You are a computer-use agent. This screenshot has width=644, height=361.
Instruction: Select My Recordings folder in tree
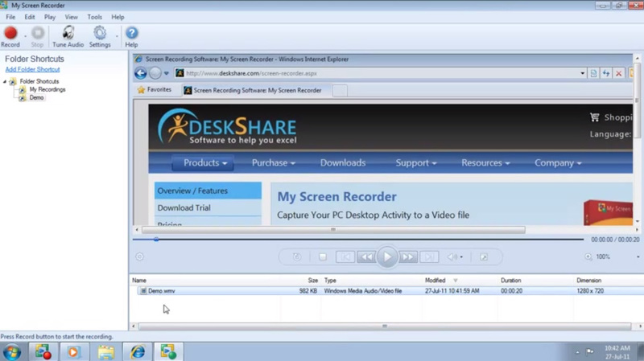47,89
